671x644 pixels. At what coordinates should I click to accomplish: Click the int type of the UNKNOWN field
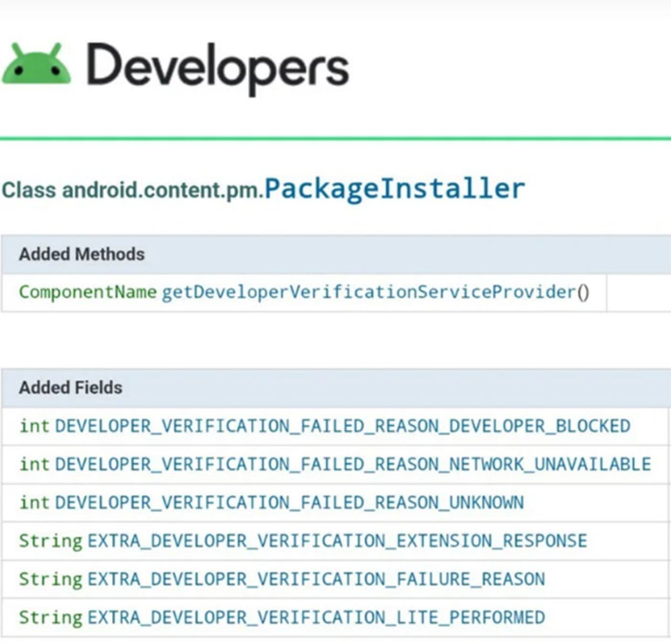point(34,502)
